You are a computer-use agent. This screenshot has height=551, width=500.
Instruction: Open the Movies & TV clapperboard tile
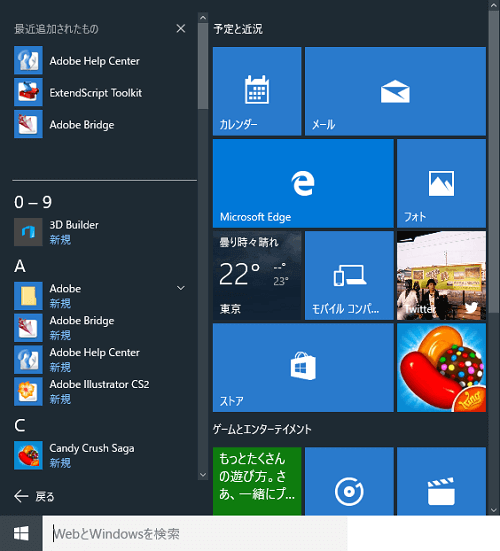click(x=441, y=481)
